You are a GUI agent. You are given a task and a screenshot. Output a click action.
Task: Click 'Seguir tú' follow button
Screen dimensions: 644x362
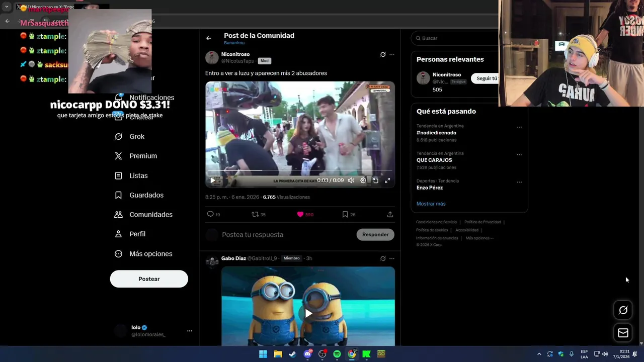click(485, 78)
